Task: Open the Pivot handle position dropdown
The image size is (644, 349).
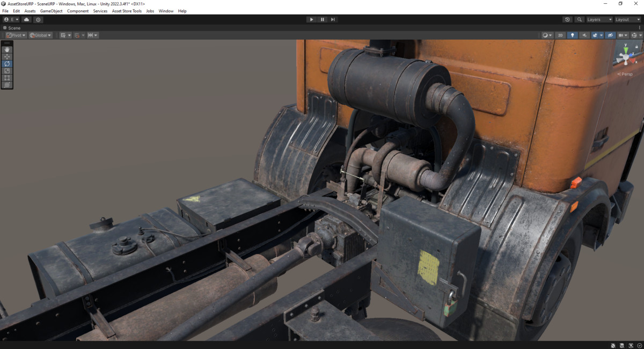Action: pyautogui.click(x=15, y=35)
